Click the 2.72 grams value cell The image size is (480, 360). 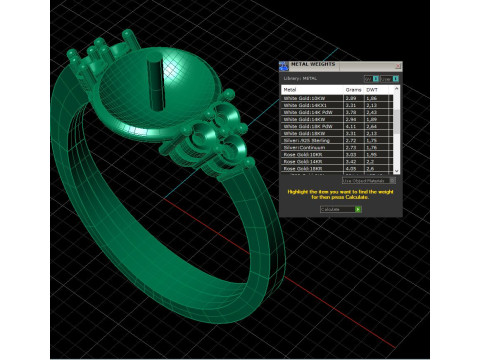(x=354, y=140)
